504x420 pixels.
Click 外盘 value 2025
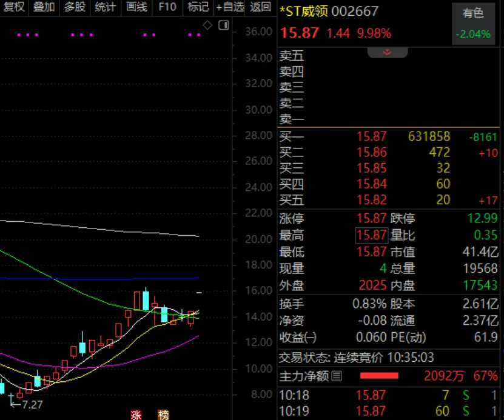(372, 285)
